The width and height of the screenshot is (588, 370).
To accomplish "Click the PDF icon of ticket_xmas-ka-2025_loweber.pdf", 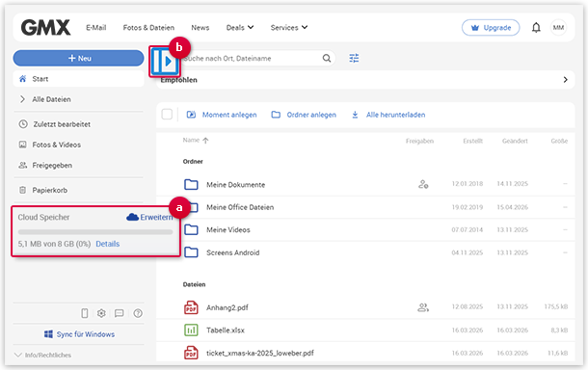I will [191, 353].
